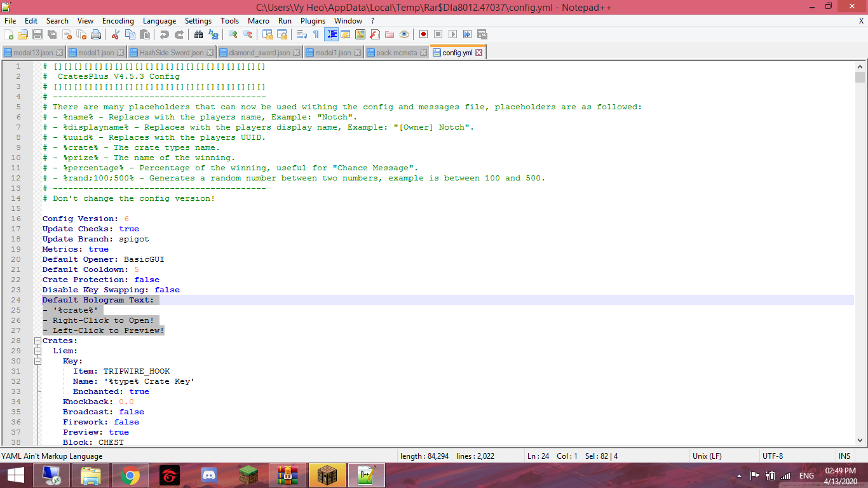Open the Plugins menu
Screen dimensions: 868x488
coord(313,21)
